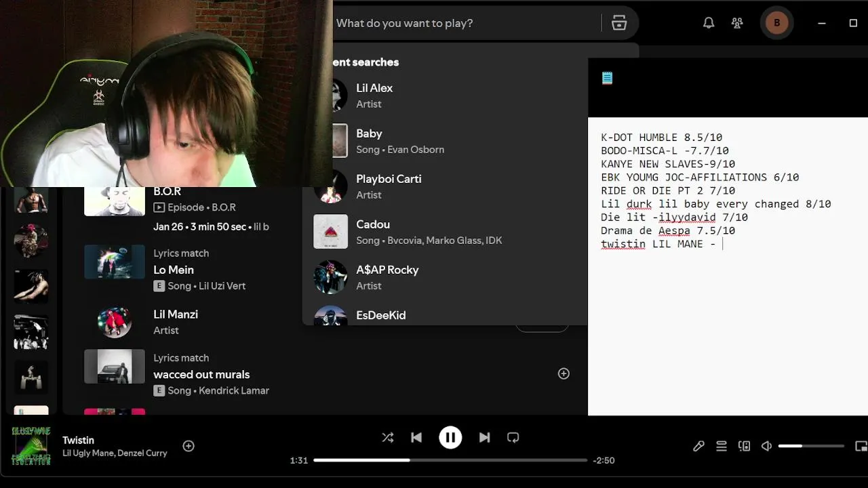Place cursor after twistin LIL MANE line
The height and width of the screenshot is (488, 868).
point(724,244)
